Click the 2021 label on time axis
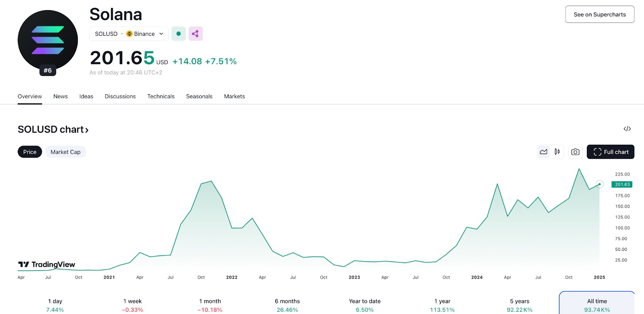The width and height of the screenshot is (644, 314). pos(109,277)
